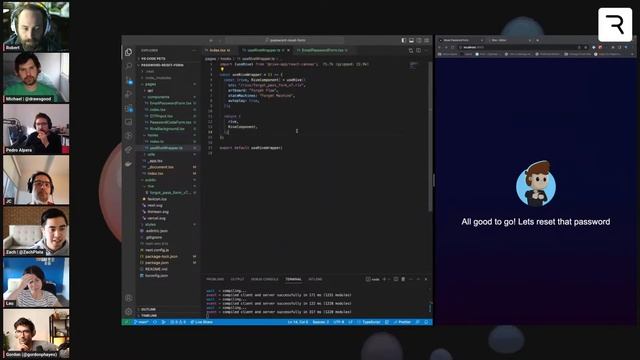Toggle the Primary Side Bar layout button

click(403, 40)
